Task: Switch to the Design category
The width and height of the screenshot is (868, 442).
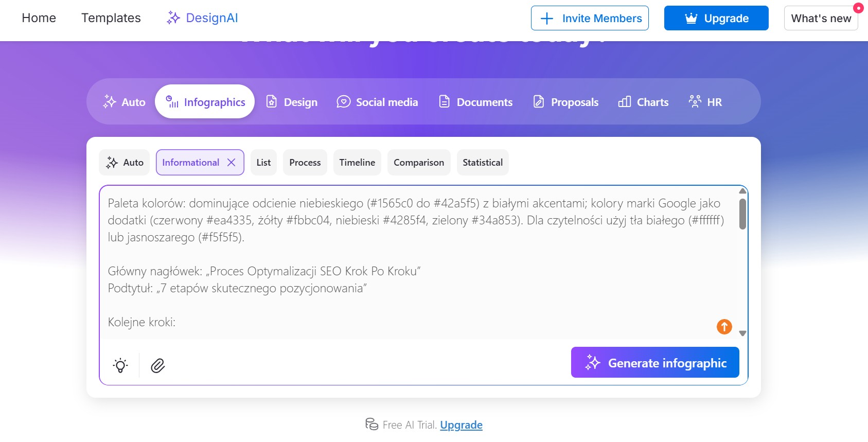Action: (291, 102)
